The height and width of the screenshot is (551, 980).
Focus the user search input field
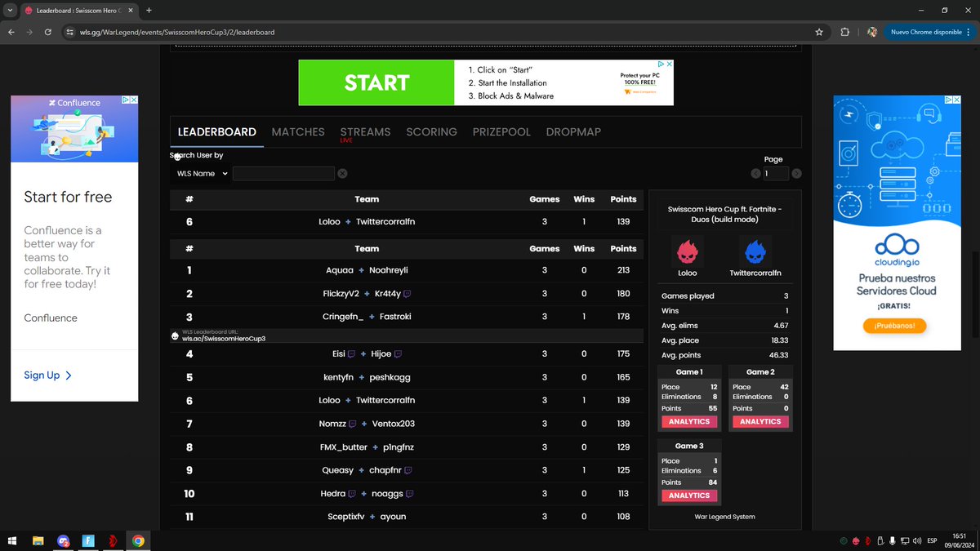(283, 173)
